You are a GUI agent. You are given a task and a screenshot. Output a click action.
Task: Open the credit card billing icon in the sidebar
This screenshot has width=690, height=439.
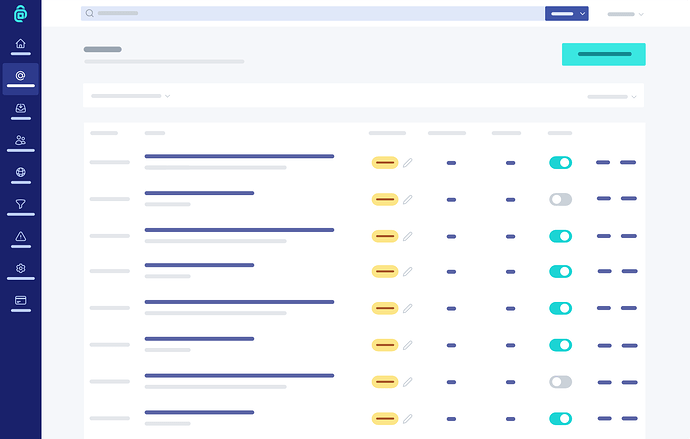(x=20, y=300)
